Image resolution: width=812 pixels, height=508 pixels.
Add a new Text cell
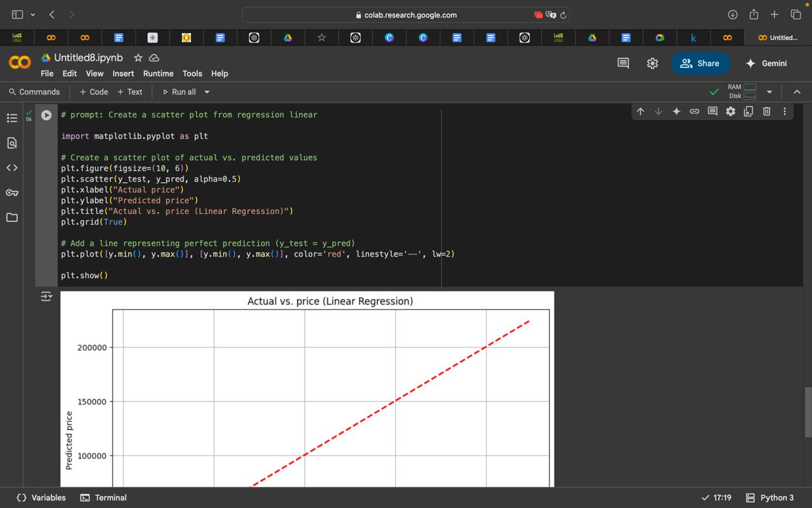coord(130,92)
